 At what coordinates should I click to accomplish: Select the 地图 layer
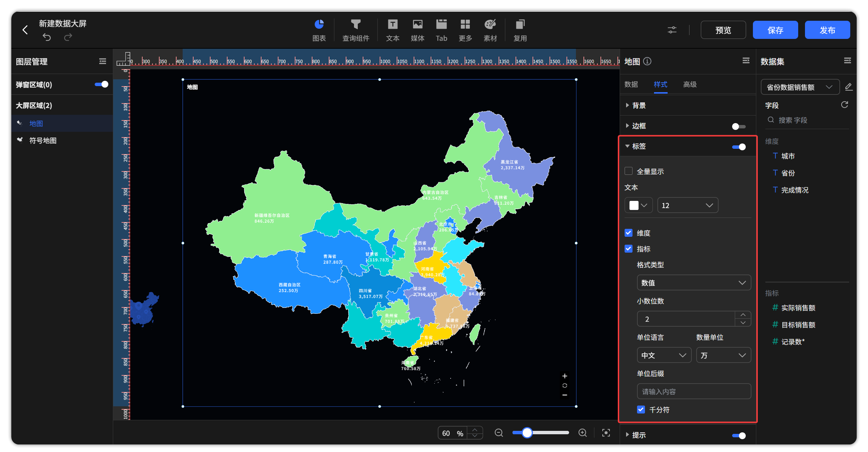pyautogui.click(x=62, y=123)
